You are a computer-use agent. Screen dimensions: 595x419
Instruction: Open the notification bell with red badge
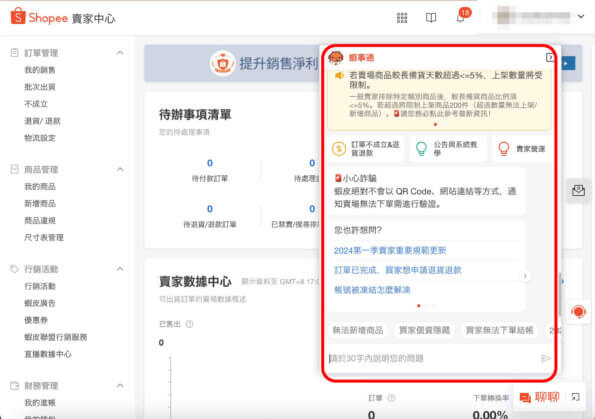(x=462, y=16)
